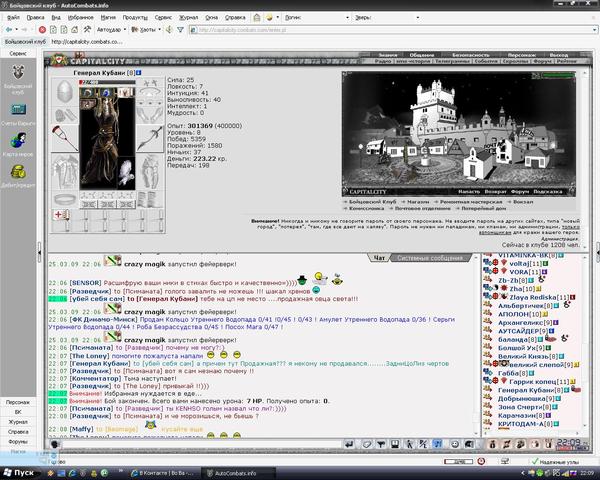The width and height of the screenshot is (600, 480).
Task: Click the funnel filter icon in the toolbar
Action: coord(180,29)
